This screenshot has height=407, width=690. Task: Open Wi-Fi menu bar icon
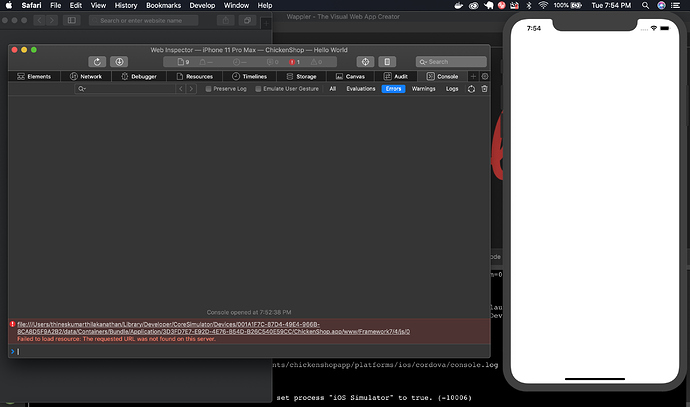543,5
